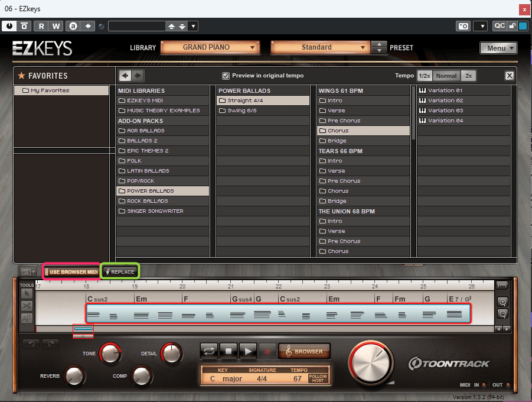This screenshot has height=402, width=532.
Task: Adjust the TONE knob
Action: click(110, 354)
